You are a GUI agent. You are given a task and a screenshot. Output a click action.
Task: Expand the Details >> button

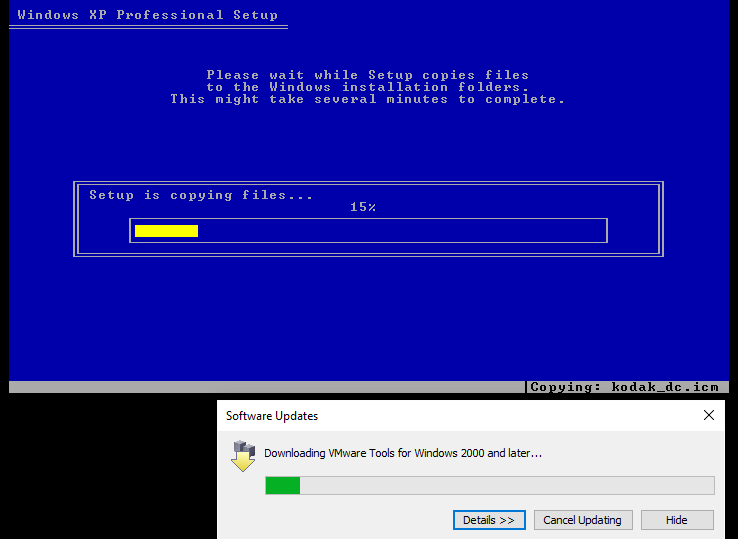point(489,520)
